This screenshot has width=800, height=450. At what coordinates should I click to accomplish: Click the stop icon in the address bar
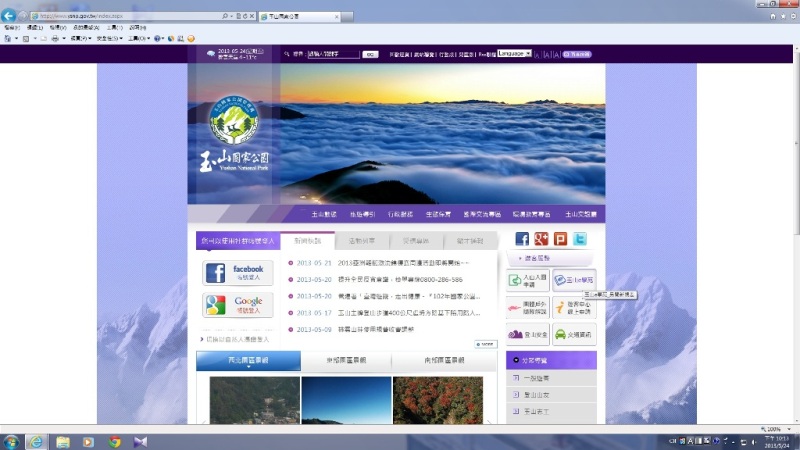[252, 16]
